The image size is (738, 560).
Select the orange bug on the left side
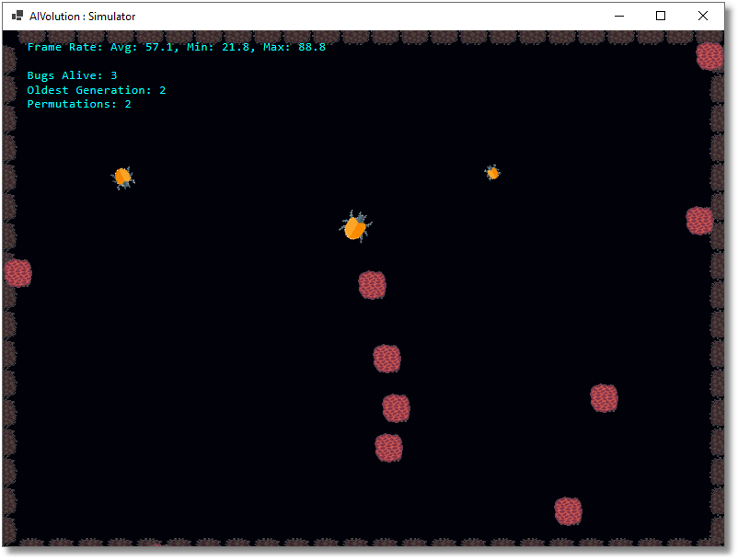coord(123,177)
